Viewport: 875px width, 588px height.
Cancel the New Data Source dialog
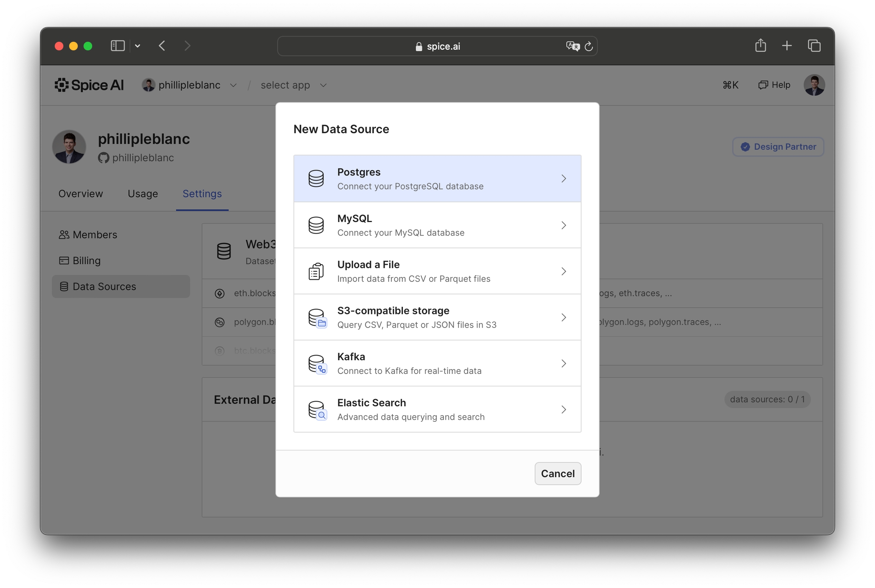click(x=557, y=473)
